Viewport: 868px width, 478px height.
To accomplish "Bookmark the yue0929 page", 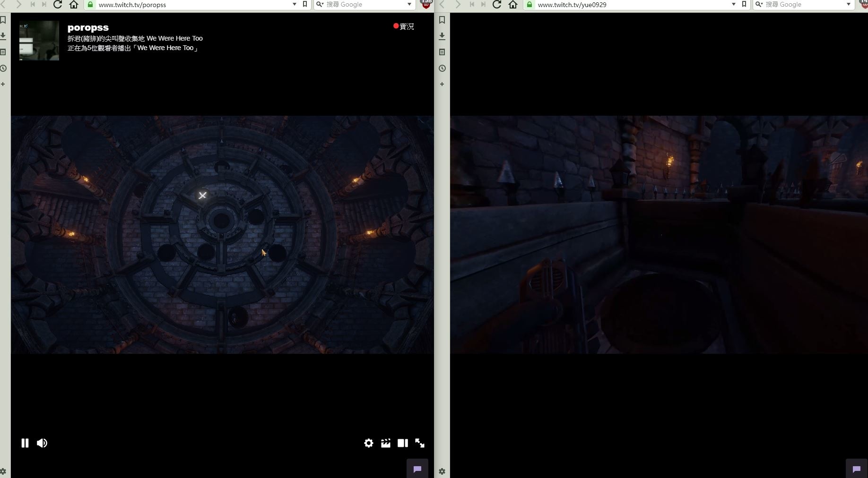I will click(744, 5).
